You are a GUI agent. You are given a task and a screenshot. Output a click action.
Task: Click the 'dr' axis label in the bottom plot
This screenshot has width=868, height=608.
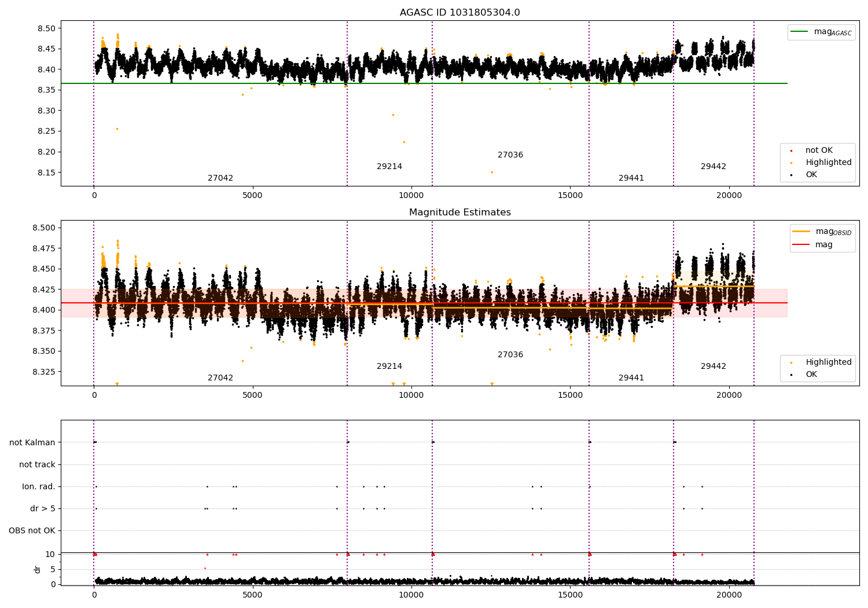click(38, 569)
